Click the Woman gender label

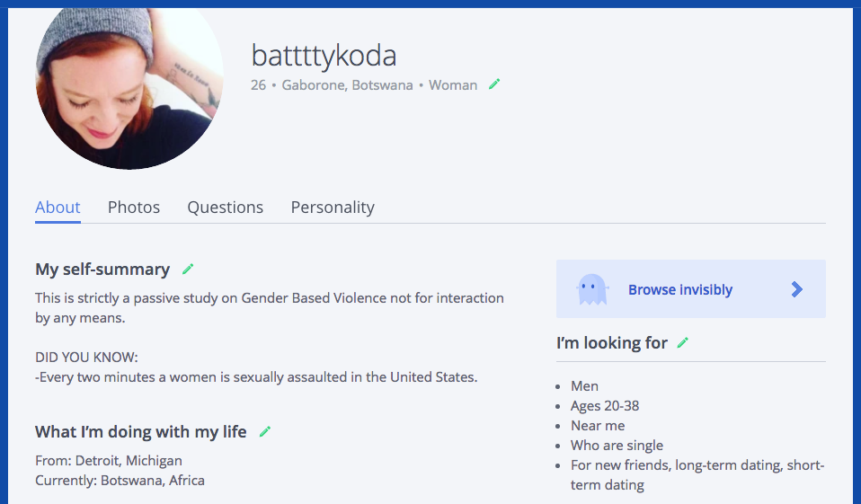453,85
